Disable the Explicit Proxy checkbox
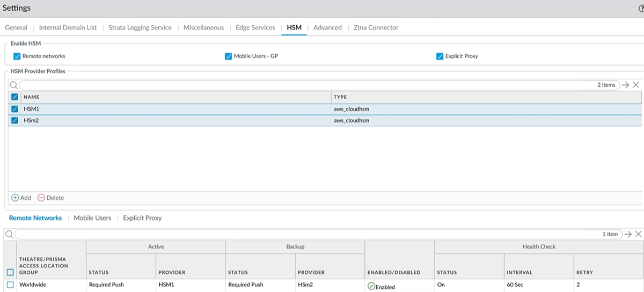Viewport: 644px width, 292px height. tap(440, 56)
